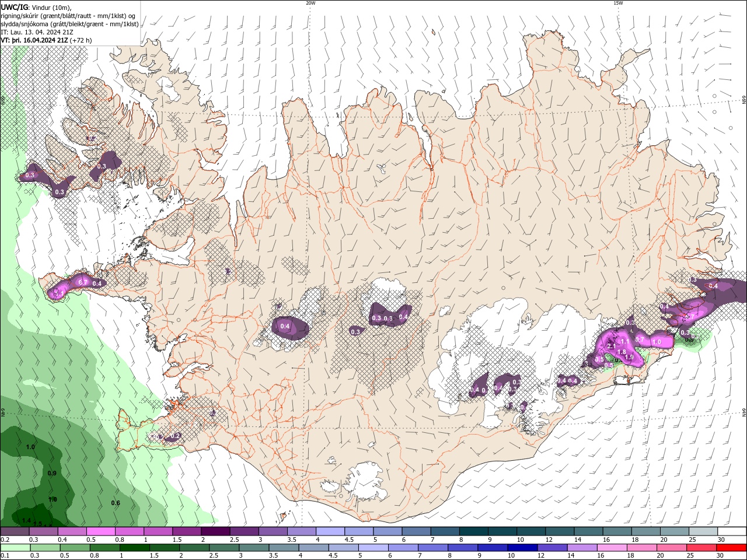This screenshot has height=560, width=747.
Task: Click the '1.9' snow value in the pink area
Action: (x=630, y=357)
